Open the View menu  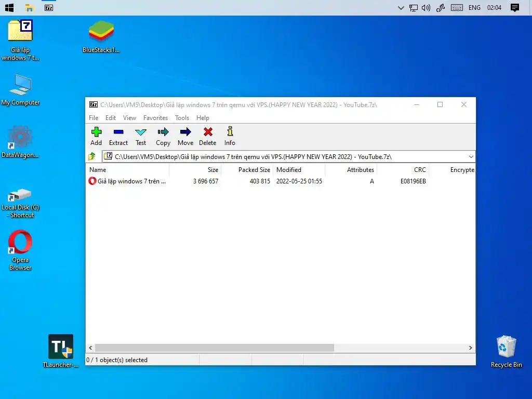(x=129, y=118)
